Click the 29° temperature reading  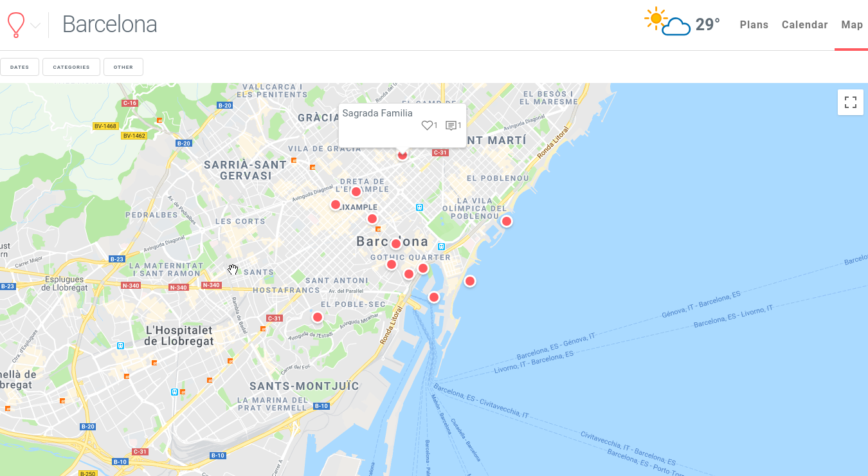click(708, 24)
